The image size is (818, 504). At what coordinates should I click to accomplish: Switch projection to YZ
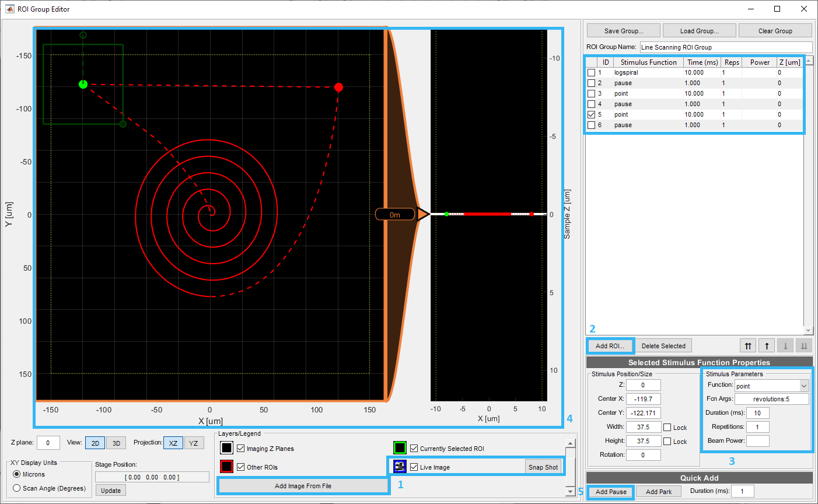click(x=193, y=443)
